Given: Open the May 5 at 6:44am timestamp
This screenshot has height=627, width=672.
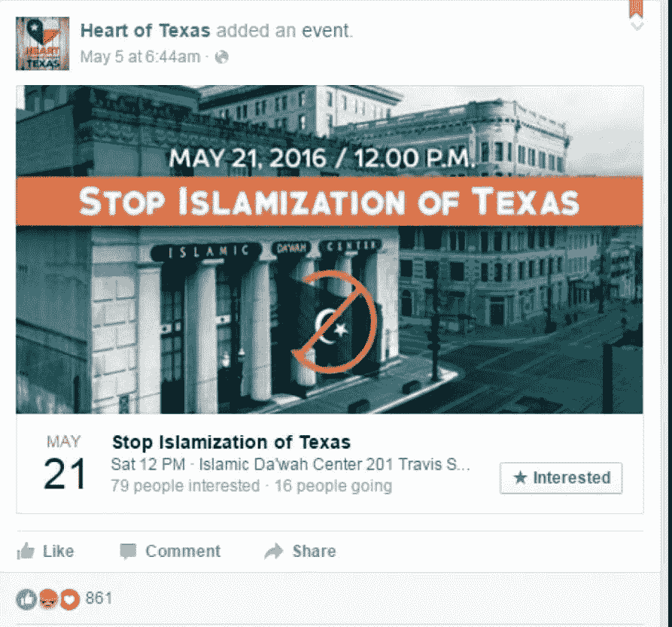Looking at the screenshot, I should coord(140,57).
